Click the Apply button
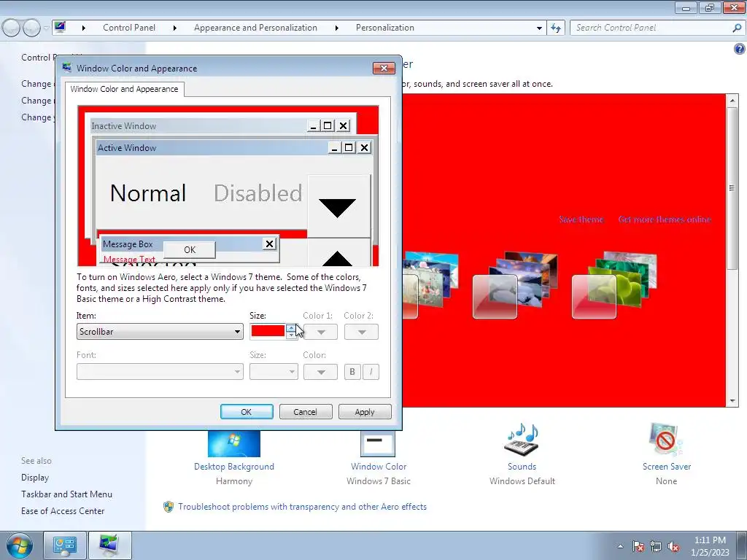Viewport: 747px width, 560px height. coord(365,412)
